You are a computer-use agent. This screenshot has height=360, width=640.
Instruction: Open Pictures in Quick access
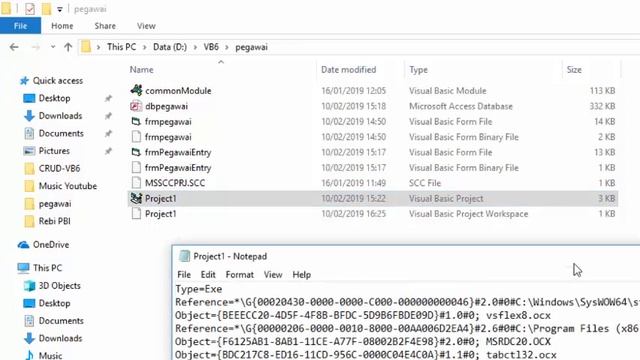pyautogui.click(x=54, y=151)
